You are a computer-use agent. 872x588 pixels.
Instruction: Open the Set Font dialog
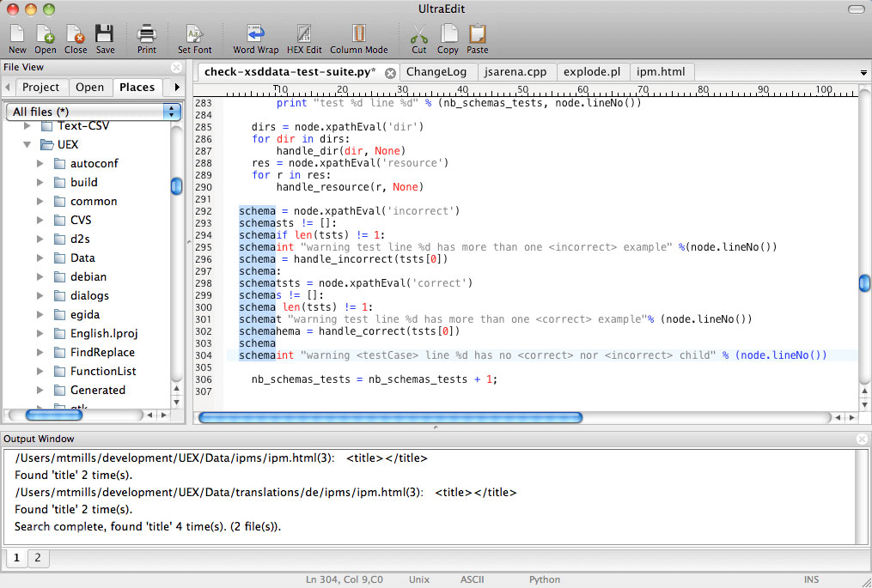(x=195, y=39)
